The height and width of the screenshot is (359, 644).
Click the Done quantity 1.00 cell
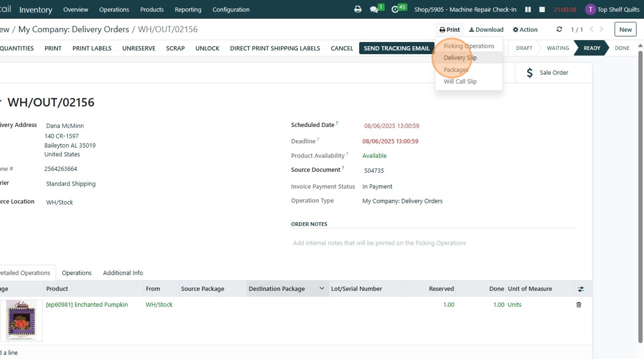click(499, 304)
